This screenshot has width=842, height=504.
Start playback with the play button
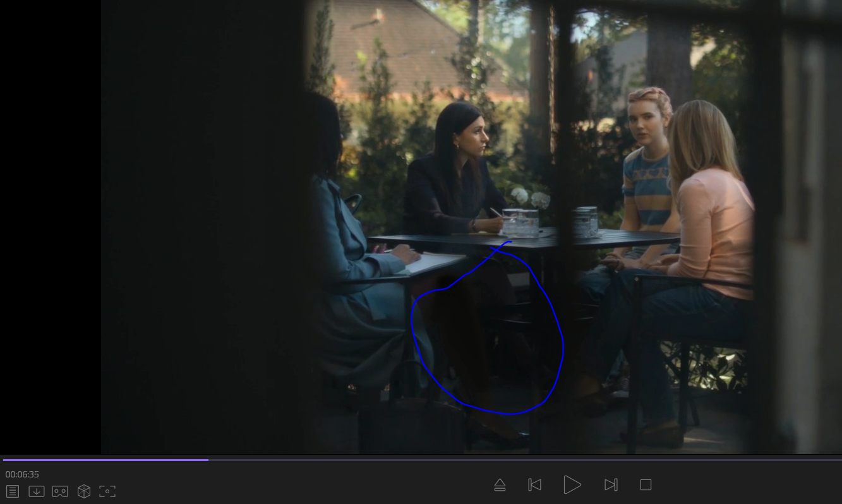(572, 484)
